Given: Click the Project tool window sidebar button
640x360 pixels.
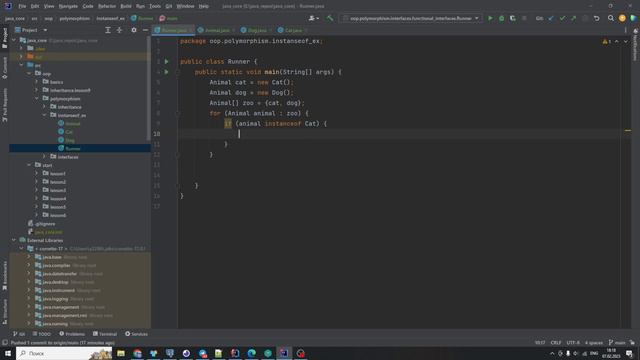Looking at the screenshot, I should pos(4,38).
